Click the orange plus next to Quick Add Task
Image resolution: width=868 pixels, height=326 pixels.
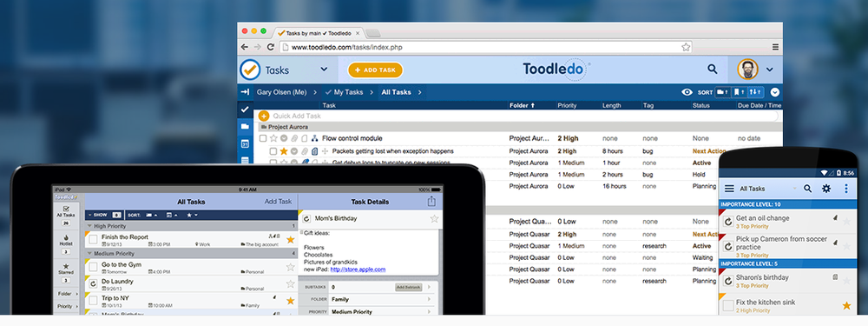coord(264,116)
